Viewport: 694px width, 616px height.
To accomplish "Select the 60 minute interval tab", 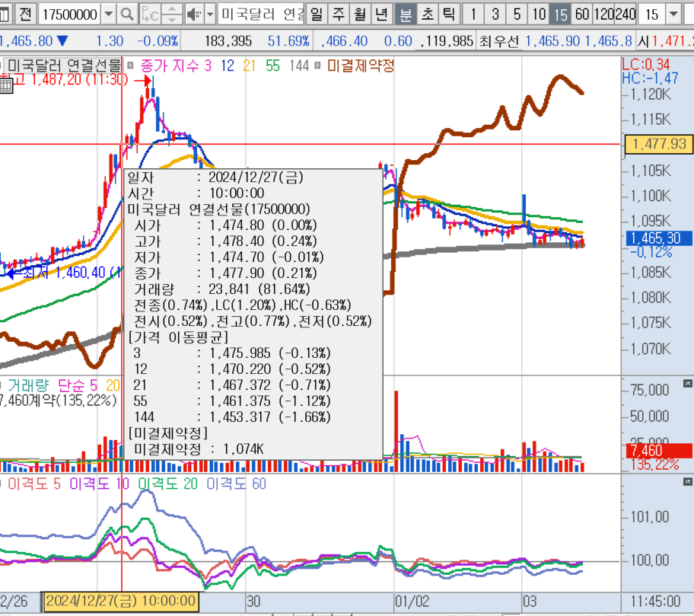I will click(582, 14).
